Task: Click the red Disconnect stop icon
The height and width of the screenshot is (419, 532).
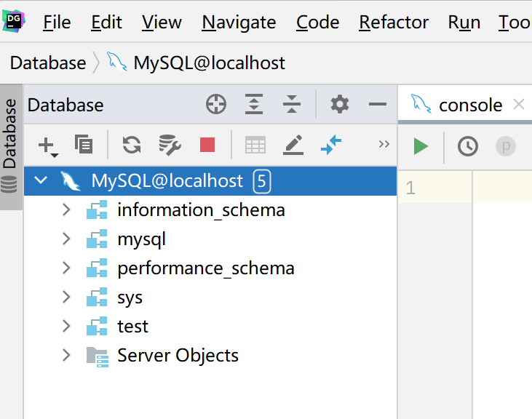Action: click(x=207, y=145)
